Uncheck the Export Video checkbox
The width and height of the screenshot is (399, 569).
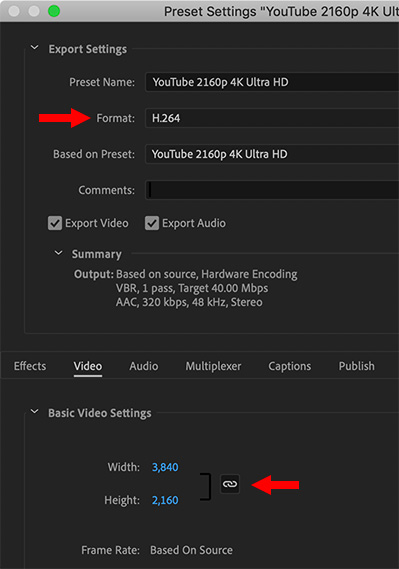click(x=55, y=223)
